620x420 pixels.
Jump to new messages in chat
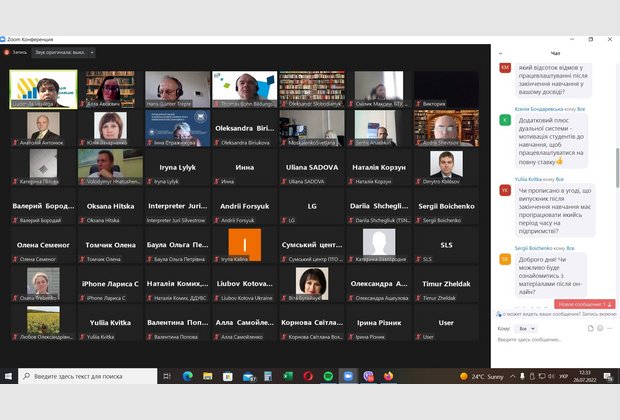(x=584, y=304)
